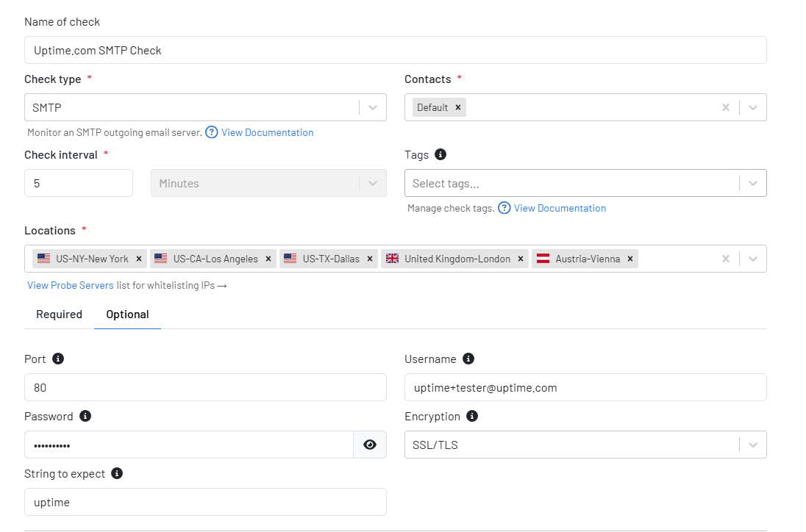Remove US-CA-Los Angeles location
Viewport: 806px width, 532px height.
(x=268, y=259)
